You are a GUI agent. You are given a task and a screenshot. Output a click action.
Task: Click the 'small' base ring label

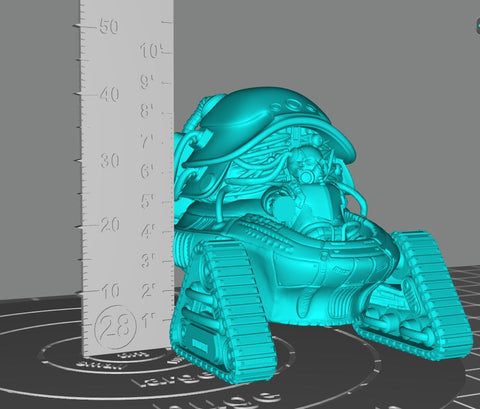[101, 364]
